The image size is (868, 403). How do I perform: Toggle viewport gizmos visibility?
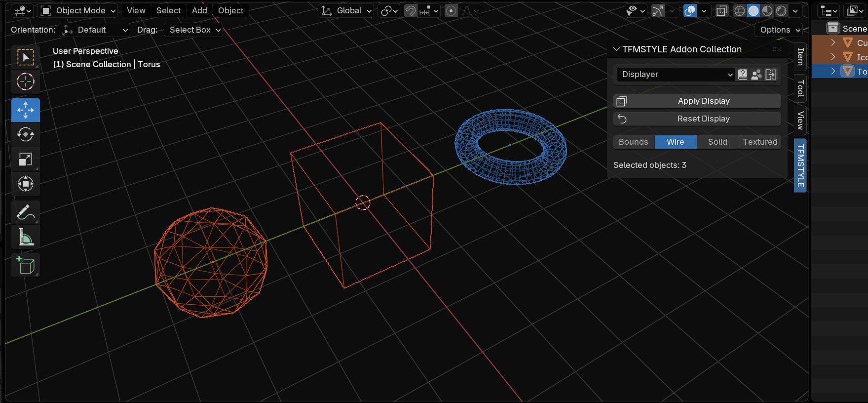658,11
